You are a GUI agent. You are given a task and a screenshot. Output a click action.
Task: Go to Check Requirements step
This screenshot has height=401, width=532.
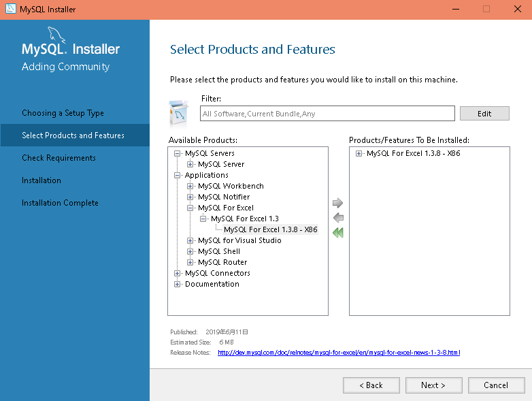coord(59,157)
